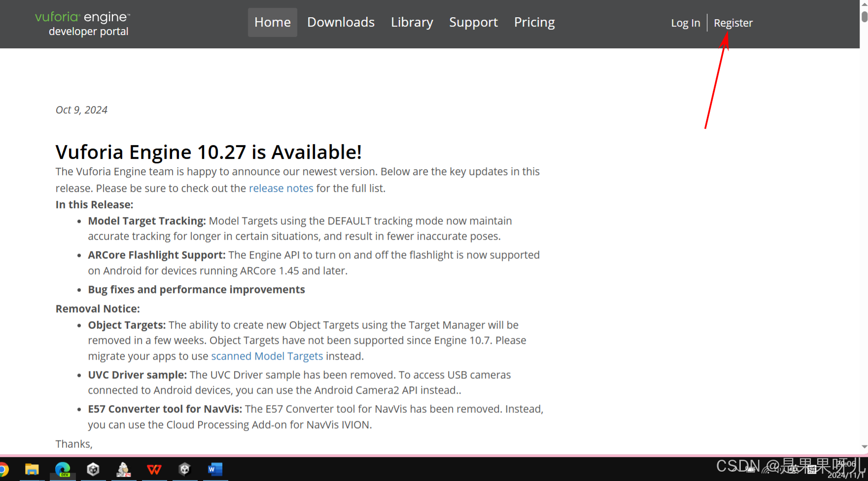
Task: Click the 'ARCore Flashlight Support:' bullet text
Action: pyautogui.click(x=157, y=255)
